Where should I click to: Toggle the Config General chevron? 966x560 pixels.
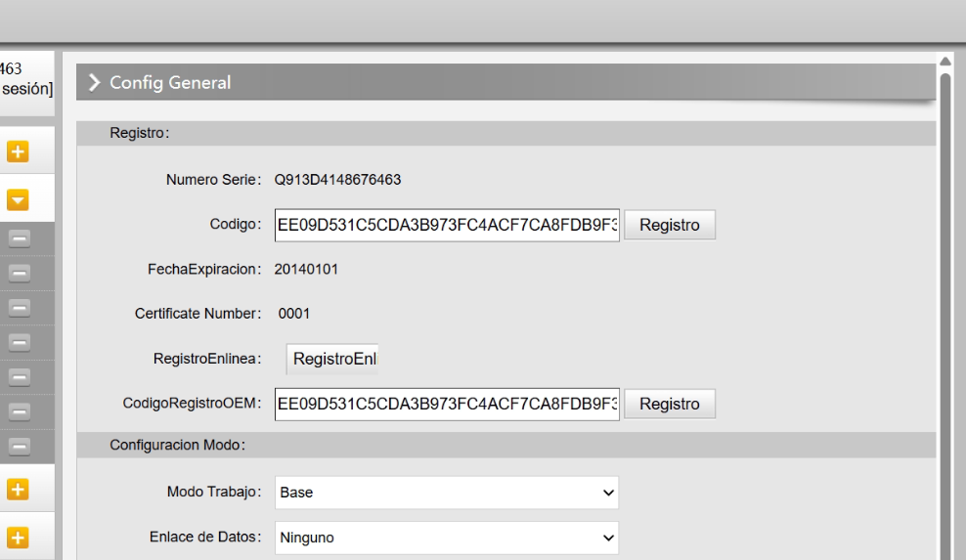(94, 82)
